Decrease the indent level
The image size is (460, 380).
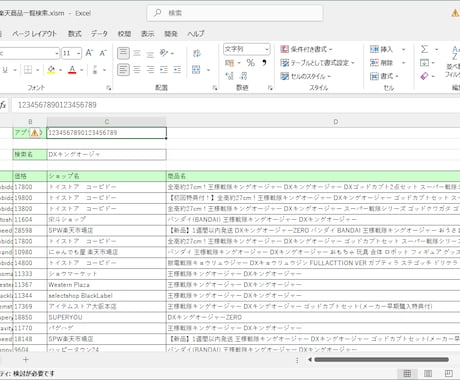point(164,70)
